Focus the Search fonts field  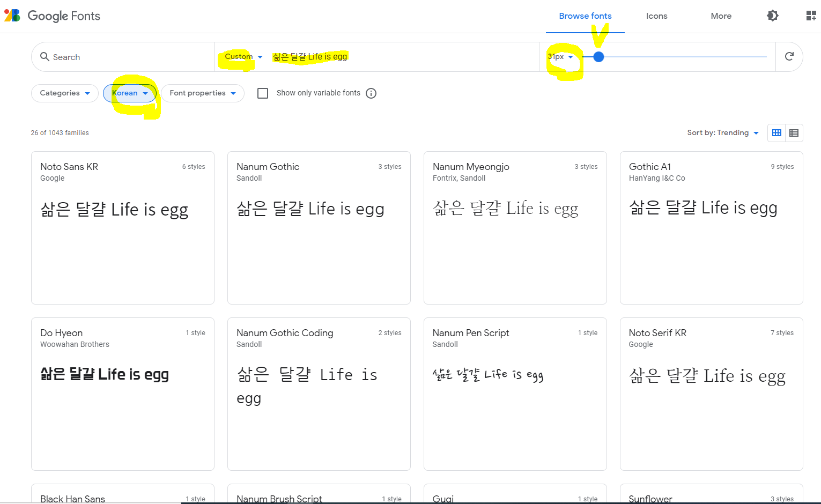tap(122, 57)
